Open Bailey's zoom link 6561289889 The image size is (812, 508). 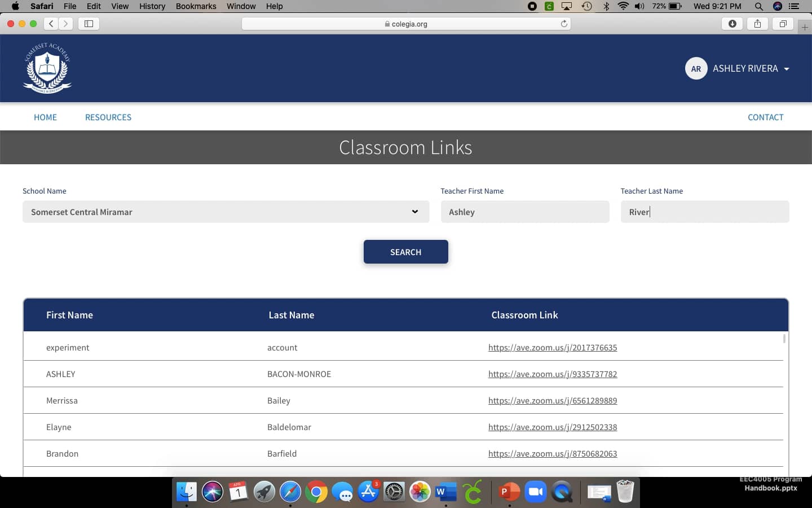coord(553,401)
